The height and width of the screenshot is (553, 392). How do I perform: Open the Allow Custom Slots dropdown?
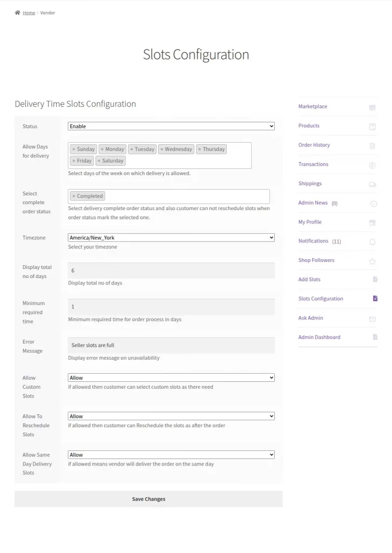click(171, 377)
